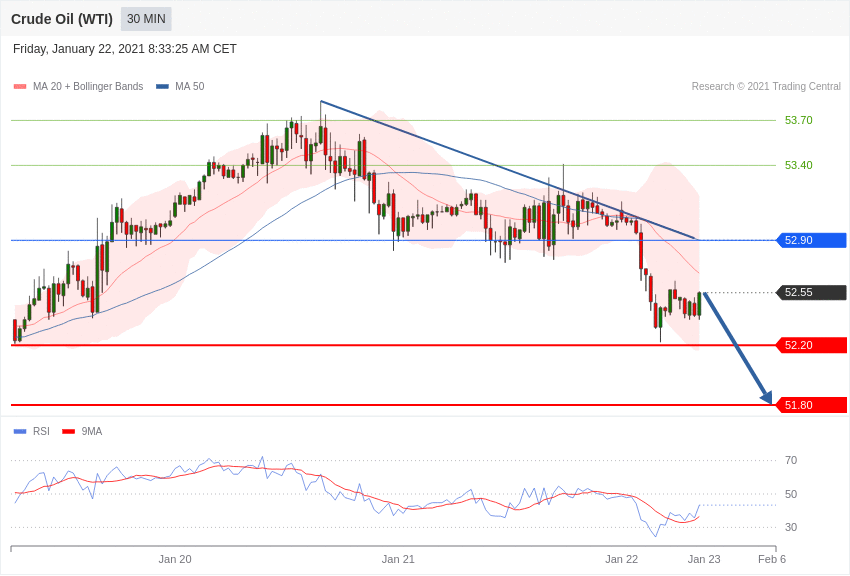
Task: Click the Jan 20 date axis label
Action: coord(175,559)
